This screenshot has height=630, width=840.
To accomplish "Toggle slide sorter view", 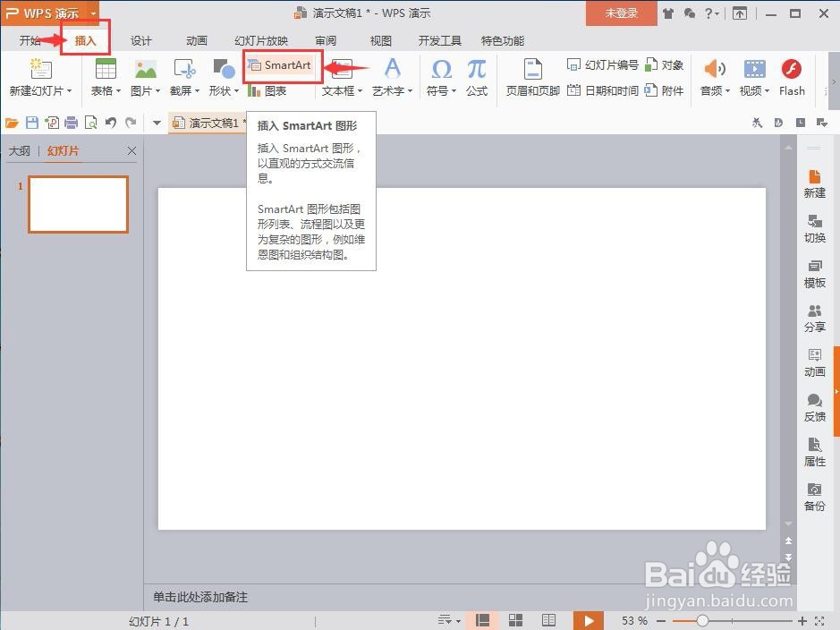I will [x=515, y=620].
